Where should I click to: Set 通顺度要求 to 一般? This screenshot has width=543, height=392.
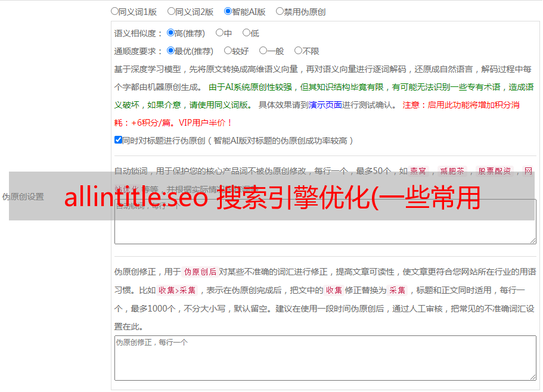[x=263, y=51]
